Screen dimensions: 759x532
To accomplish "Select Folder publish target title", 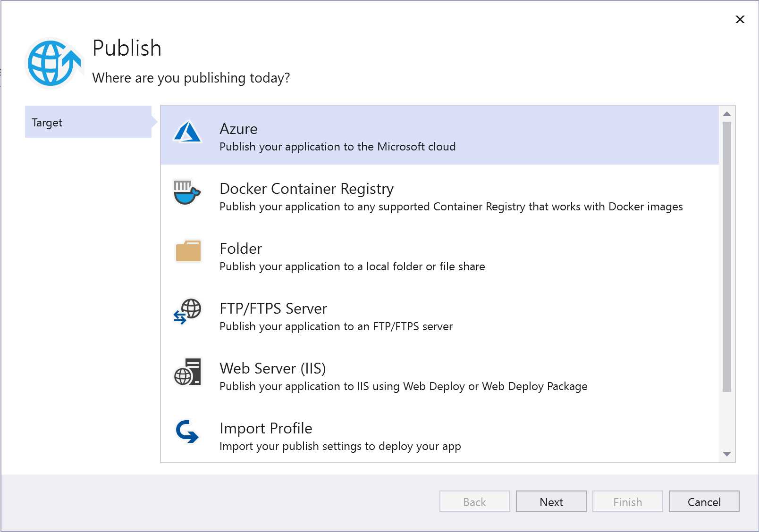I will 241,249.
